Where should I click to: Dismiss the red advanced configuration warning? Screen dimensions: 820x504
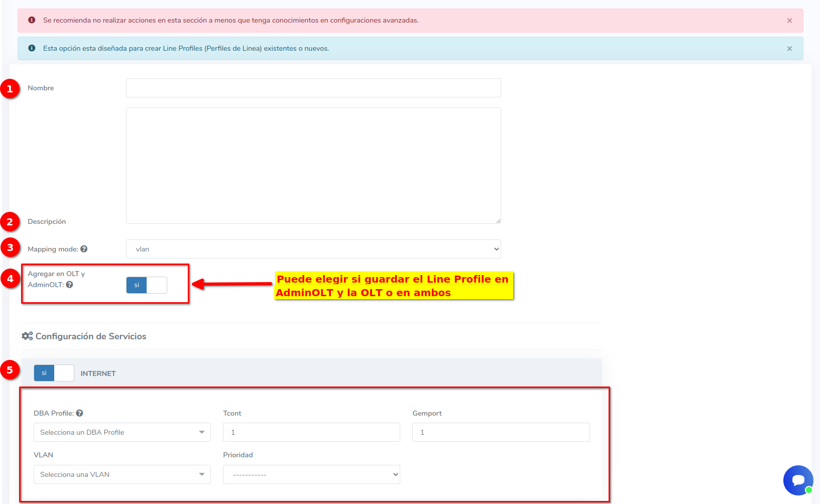point(789,21)
